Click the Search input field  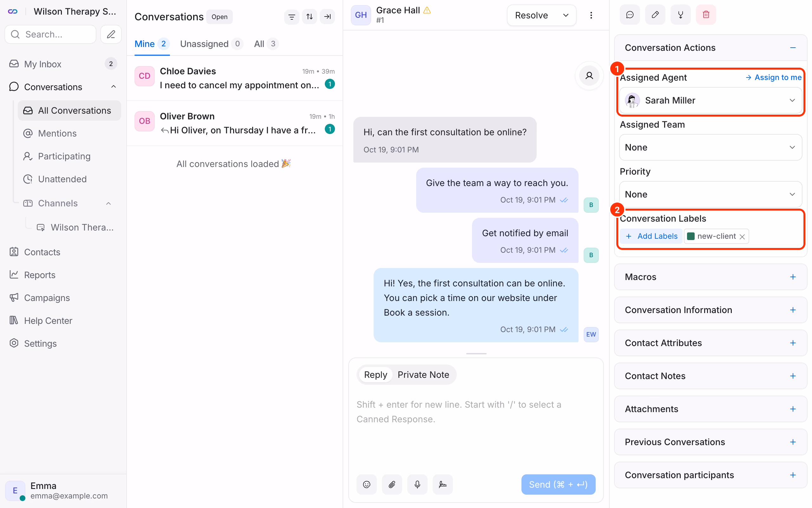click(50, 34)
